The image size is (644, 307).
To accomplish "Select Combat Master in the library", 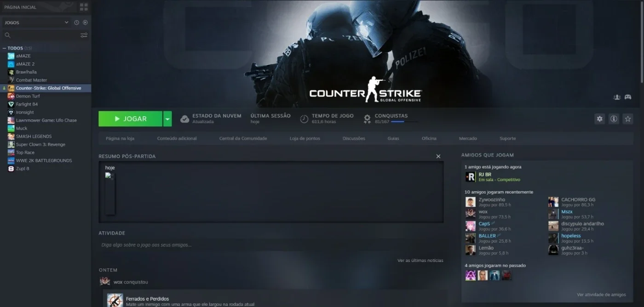I will 31,80.
